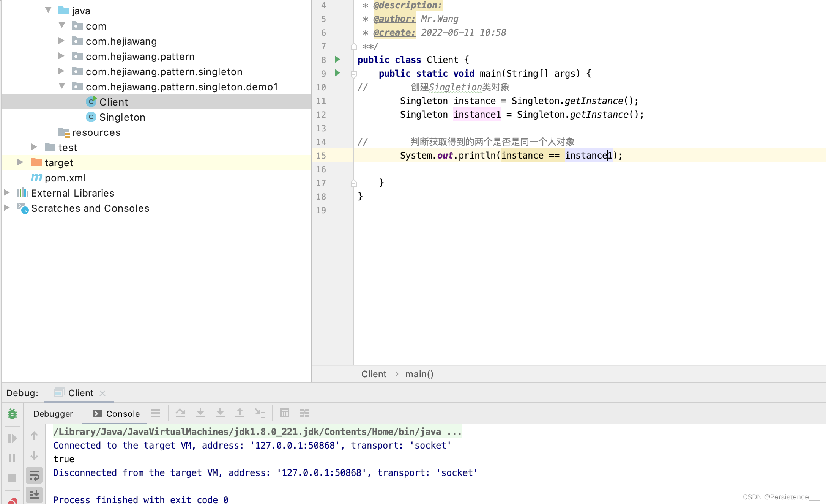This screenshot has width=826, height=504.
Task: Run the Client class from gutter arrow on line 8
Action: click(x=337, y=59)
